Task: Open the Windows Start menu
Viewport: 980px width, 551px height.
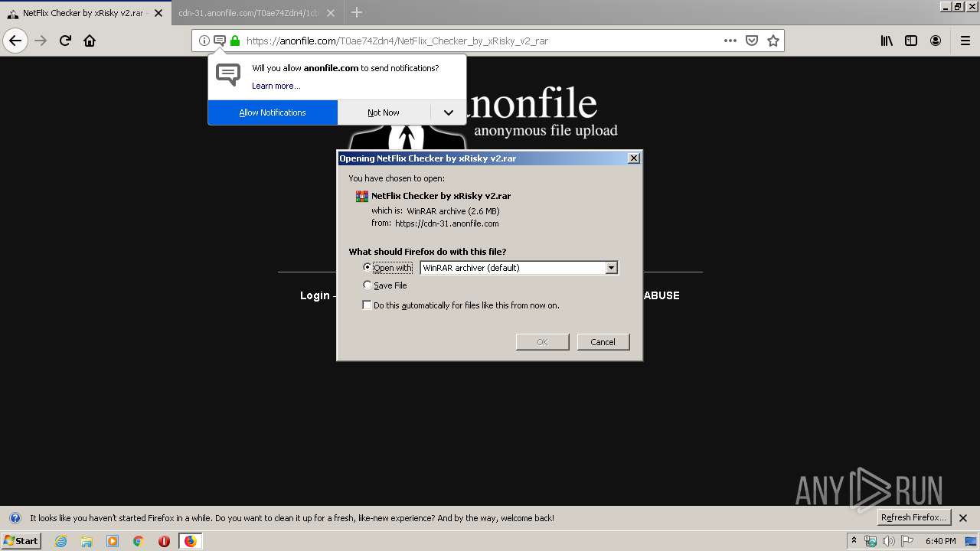Action: click(21, 540)
